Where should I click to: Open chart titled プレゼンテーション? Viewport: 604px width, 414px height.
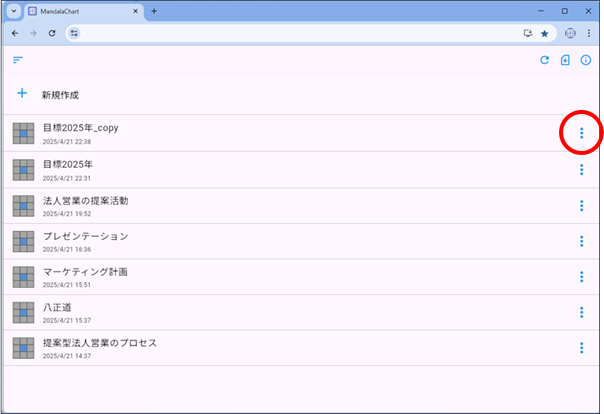(x=86, y=236)
